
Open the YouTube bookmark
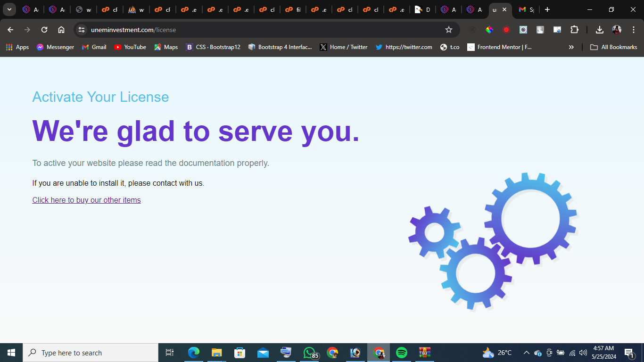(x=130, y=47)
